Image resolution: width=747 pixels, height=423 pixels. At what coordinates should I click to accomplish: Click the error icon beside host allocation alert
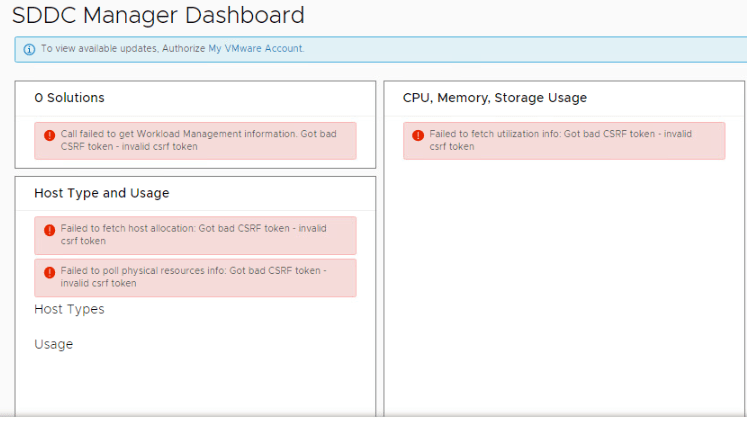(49, 230)
